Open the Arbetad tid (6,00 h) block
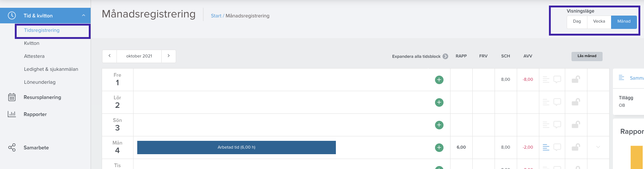 pyautogui.click(x=236, y=148)
